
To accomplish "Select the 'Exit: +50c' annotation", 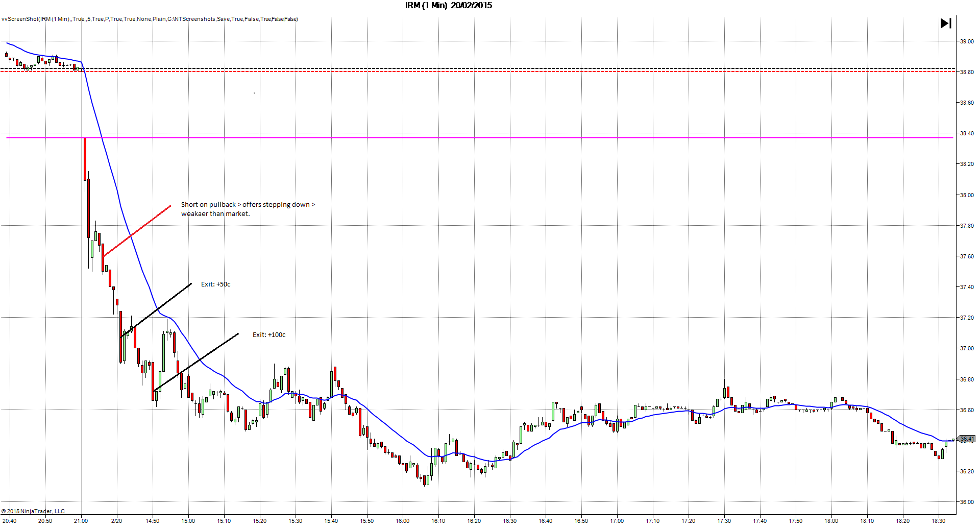I will pos(215,284).
